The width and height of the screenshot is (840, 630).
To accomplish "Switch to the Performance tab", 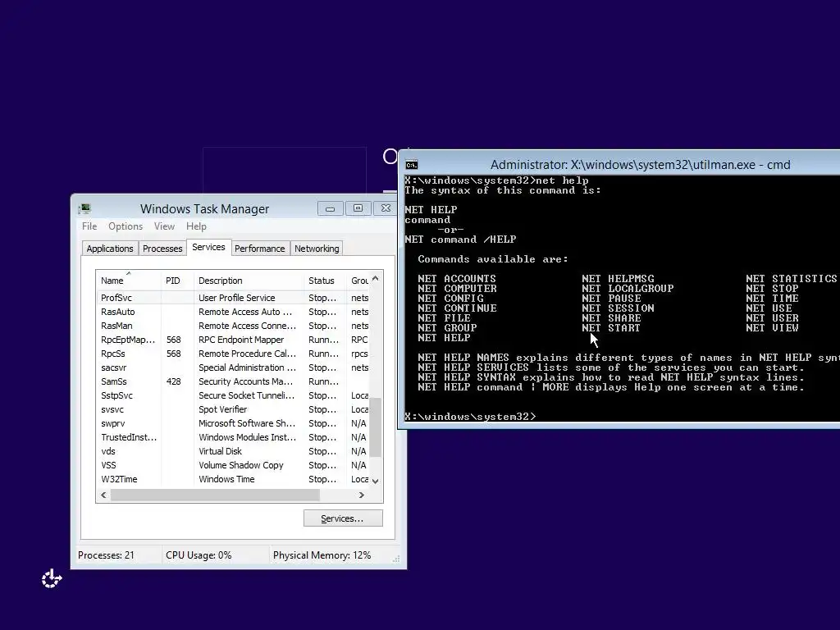I will (x=260, y=249).
